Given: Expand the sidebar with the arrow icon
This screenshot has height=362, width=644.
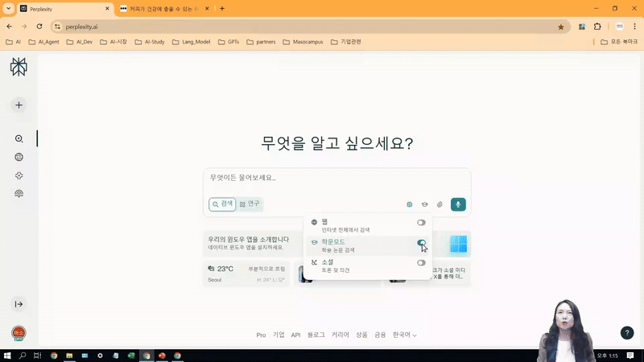Looking at the screenshot, I should pyautogui.click(x=19, y=304).
